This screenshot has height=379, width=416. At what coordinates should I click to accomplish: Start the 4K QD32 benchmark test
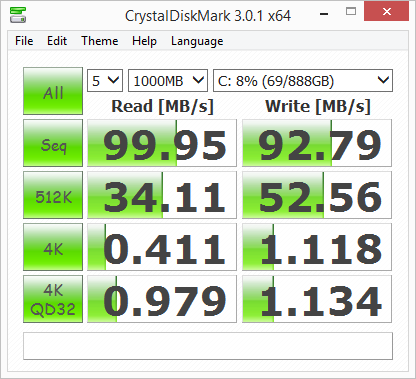[x=53, y=299]
